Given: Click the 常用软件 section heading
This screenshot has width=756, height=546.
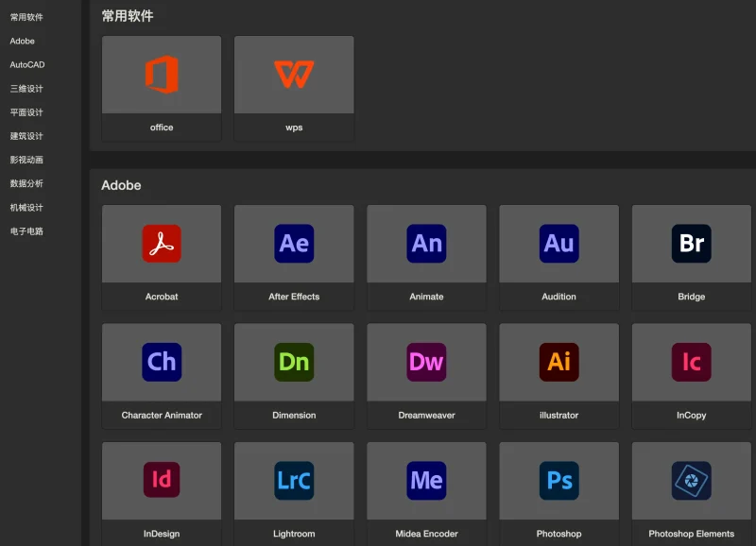Looking at the screenshot, I should pos(128,16).
